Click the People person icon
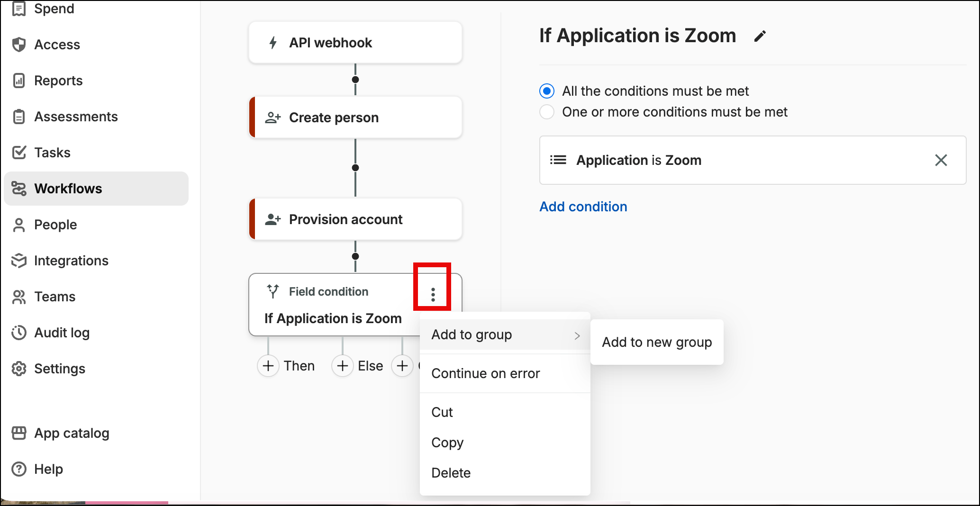Viewport: 980px width, 506px height. click(19, 225)
